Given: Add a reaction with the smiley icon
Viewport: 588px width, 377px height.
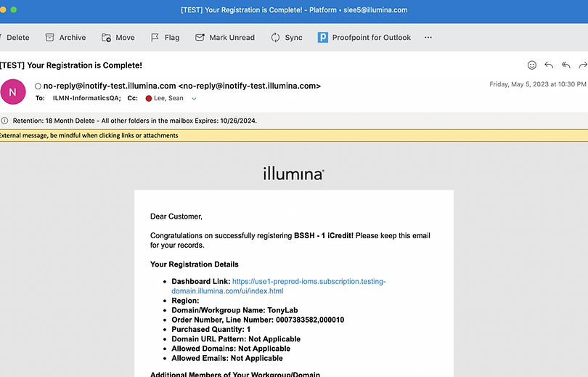Looking at the screenshot, I should click(532, 65).
